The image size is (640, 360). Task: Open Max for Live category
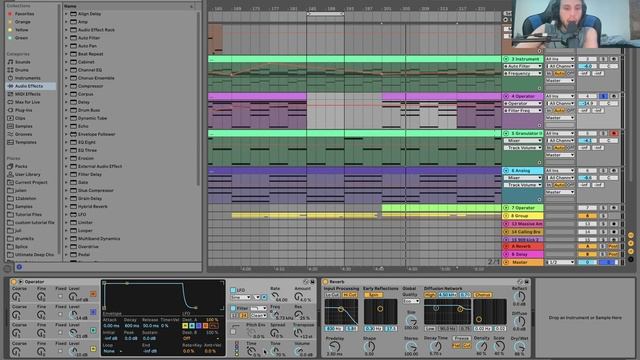pos(27,102)
